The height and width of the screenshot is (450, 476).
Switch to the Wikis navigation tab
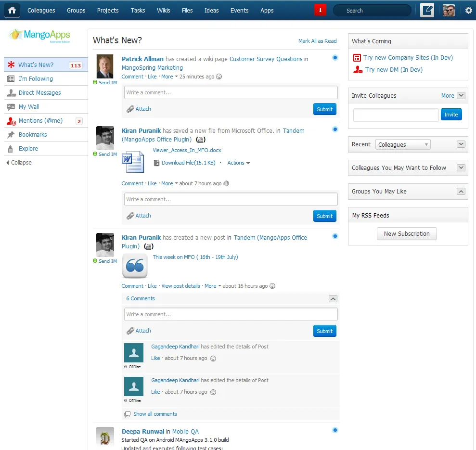click(163, 10)
